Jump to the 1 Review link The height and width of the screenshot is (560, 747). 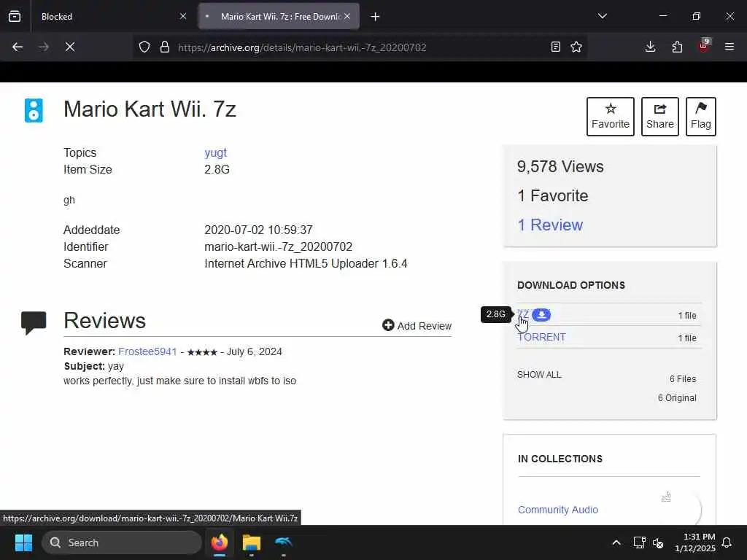[x=550, y=225]
